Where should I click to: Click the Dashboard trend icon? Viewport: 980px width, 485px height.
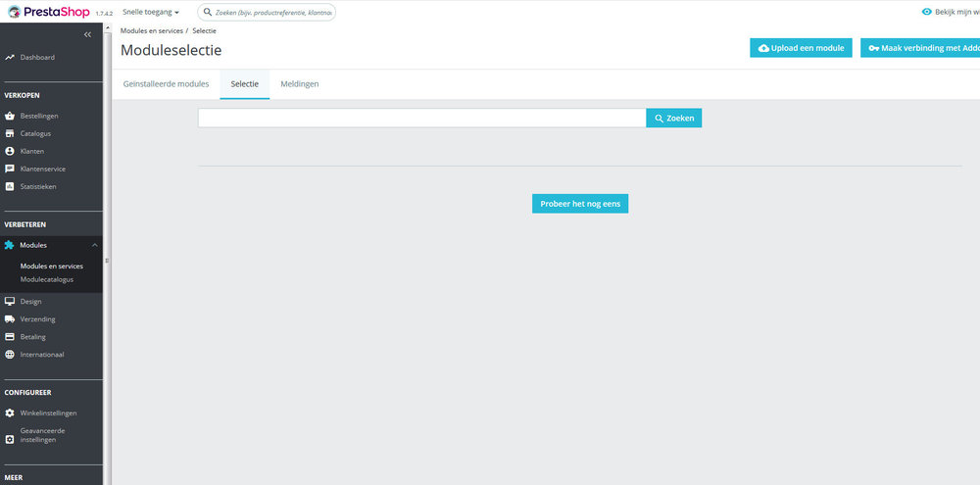pyautogui.click(x=10, y=58)
